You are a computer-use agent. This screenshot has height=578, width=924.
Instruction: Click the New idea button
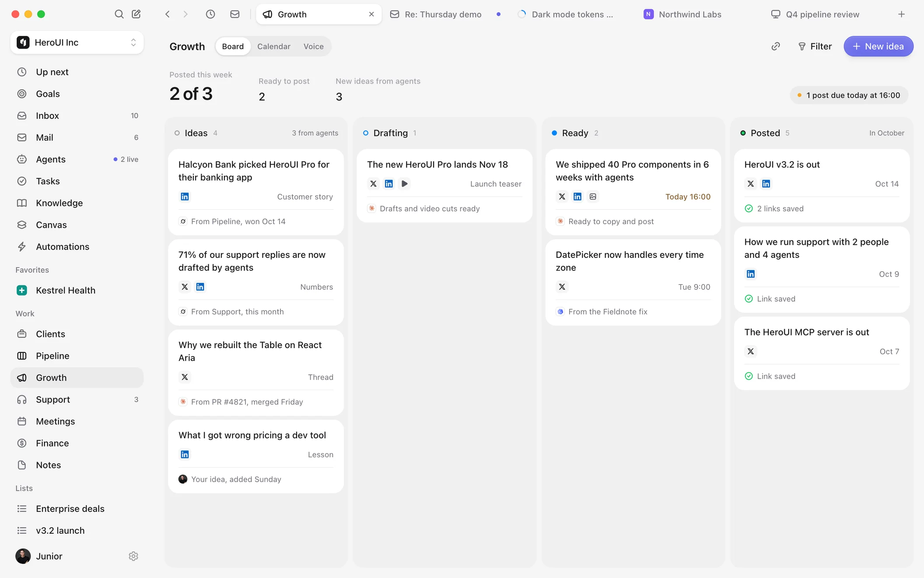(878, 46)
